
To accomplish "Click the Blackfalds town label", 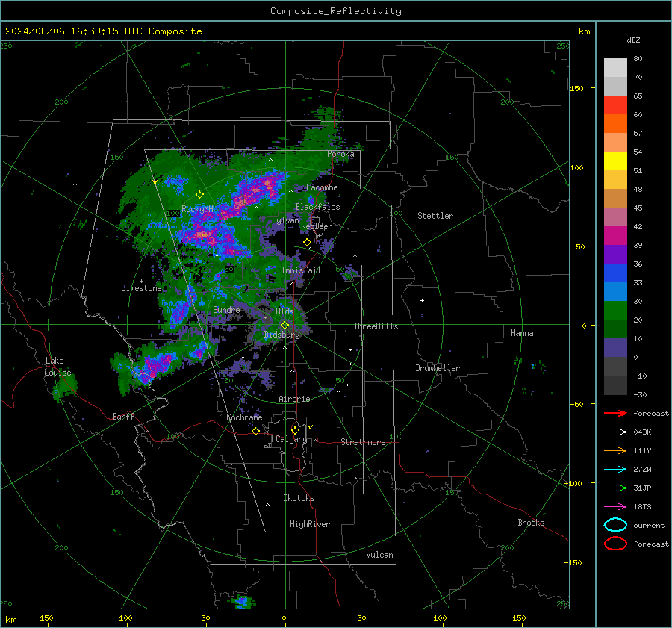I will pyautogui.click(x=317, y=207).
